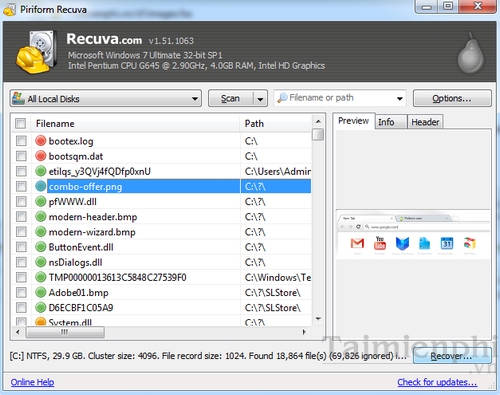Click the Piriform pear logo
The height and width of the screenshot is (395, 500).
[470, 53]
